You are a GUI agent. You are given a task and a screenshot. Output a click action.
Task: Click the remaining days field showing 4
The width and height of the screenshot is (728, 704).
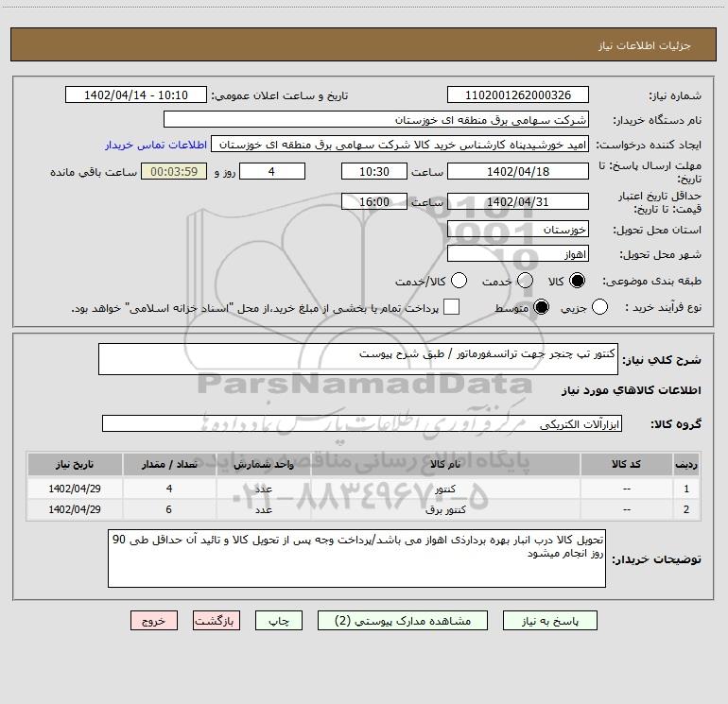(272, 172)
